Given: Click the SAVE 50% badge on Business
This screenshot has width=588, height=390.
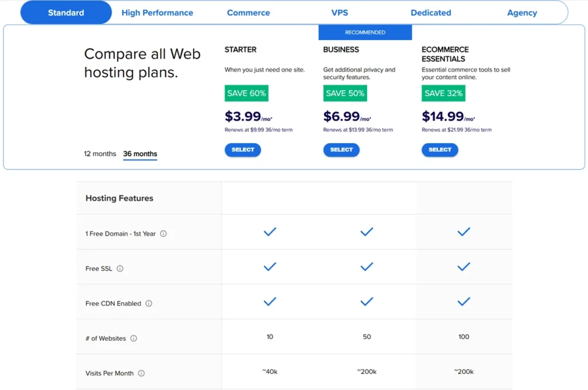Looking at the screenshot, I should pos(345,93).
